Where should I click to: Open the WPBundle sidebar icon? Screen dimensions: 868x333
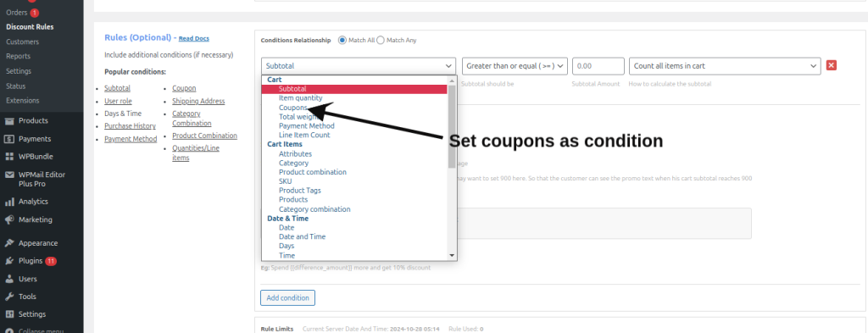(8, 157)
